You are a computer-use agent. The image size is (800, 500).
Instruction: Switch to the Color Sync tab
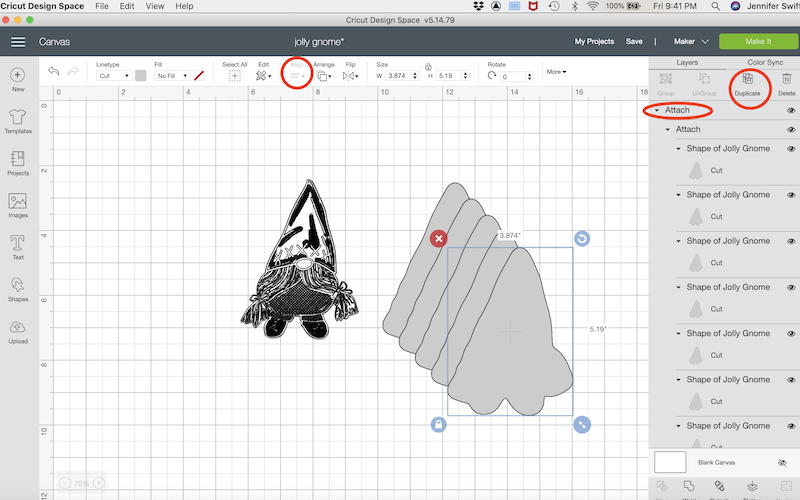(765, 62)
